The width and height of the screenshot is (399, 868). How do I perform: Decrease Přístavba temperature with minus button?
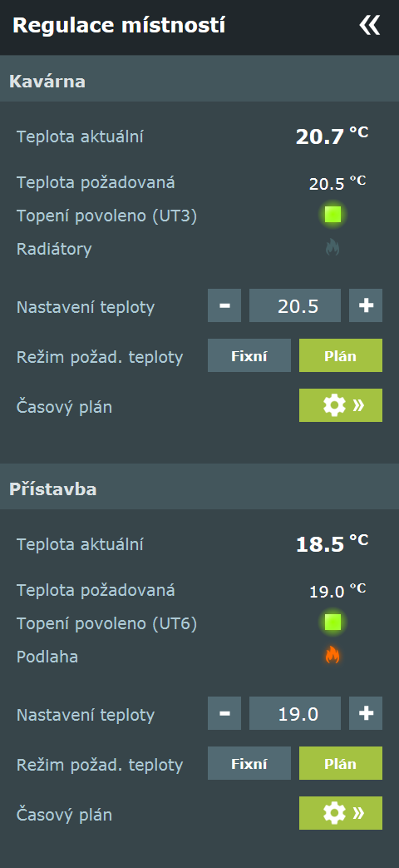[x=224, y=713]
